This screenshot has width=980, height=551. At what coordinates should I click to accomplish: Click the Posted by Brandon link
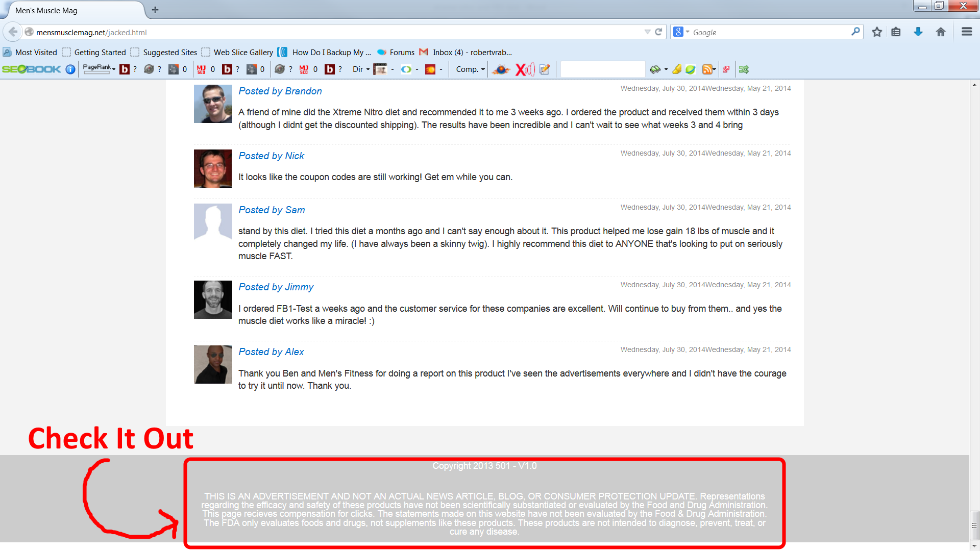(280, 91)
